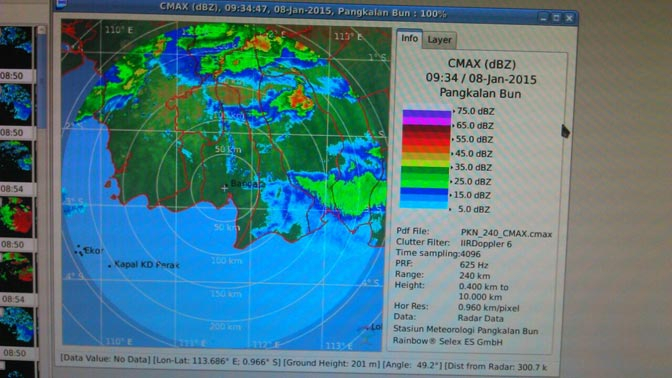Switch to the Layer tab
The width and height of the screenshot is (672, 378).
point(439,40)
